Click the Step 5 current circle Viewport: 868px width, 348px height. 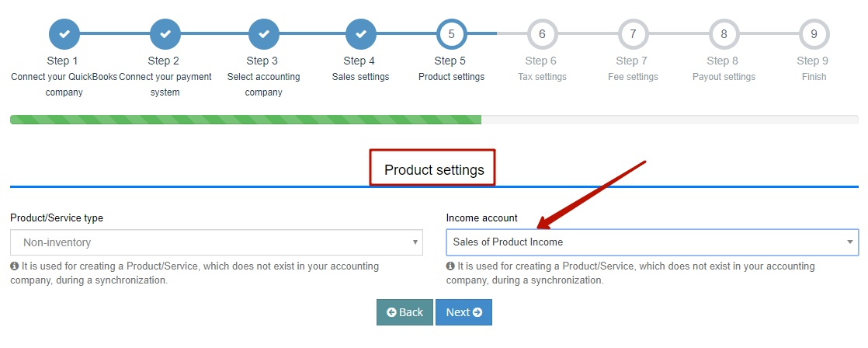click(x=451, y=34)
